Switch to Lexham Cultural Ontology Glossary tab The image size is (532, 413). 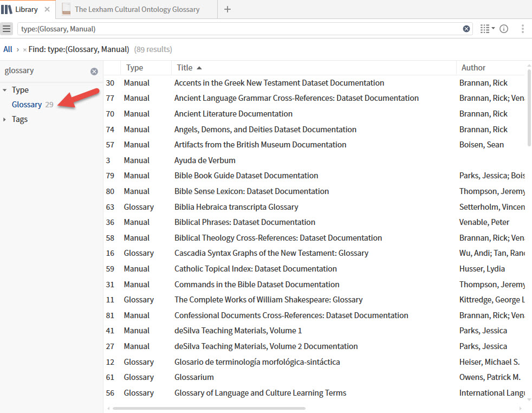coord(137,10)
